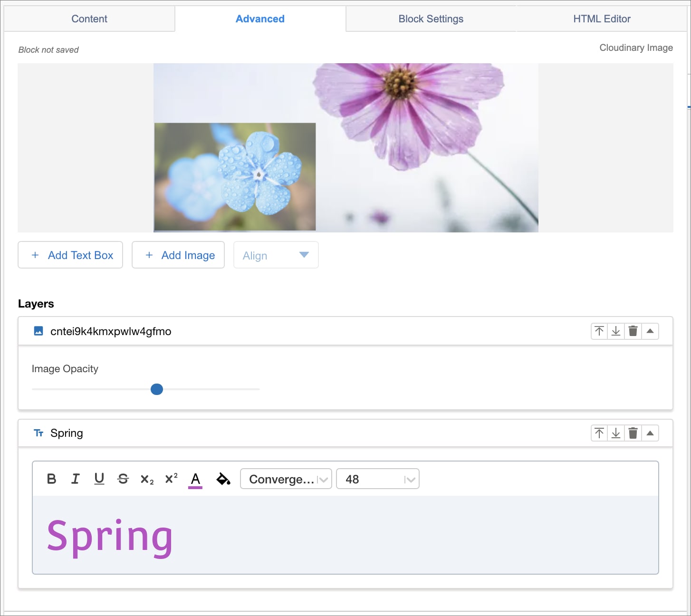The width and height of the screenshot is (691, 616).
Task: Toggle bold formatting in Spring text editor
Action: coord(52,479)
